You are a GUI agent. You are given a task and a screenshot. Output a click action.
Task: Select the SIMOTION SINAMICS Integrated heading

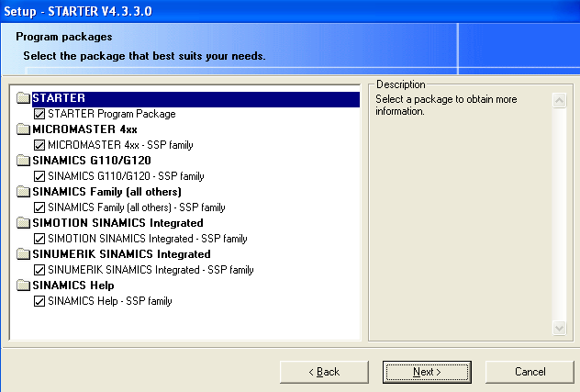coord(117,223)
